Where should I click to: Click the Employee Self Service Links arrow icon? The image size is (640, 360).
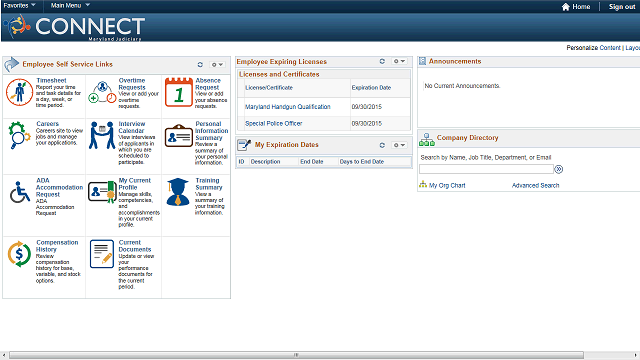(11, 64)
